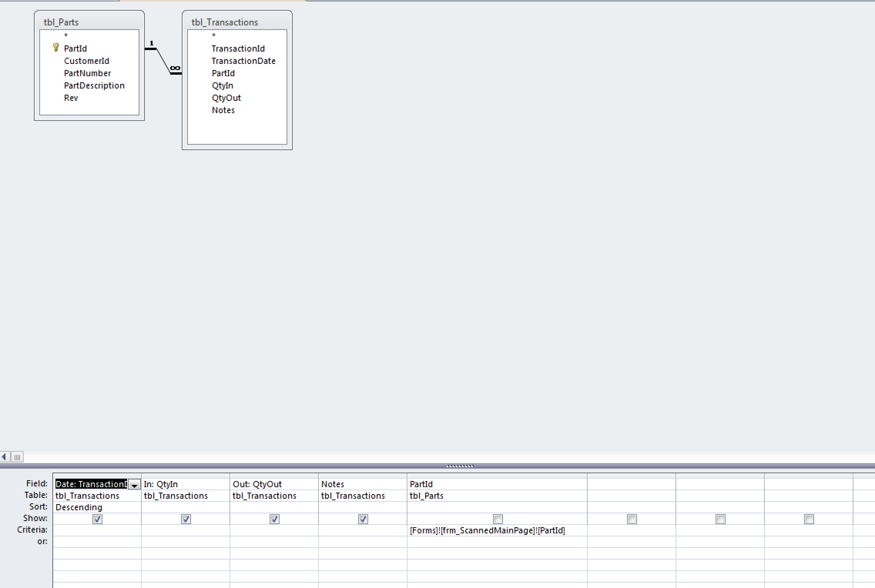The width and height of the screenshot is (875, 588).
Task: Uncheck Show box for Date: TransactionDate column
Action: tap(97, 519)
